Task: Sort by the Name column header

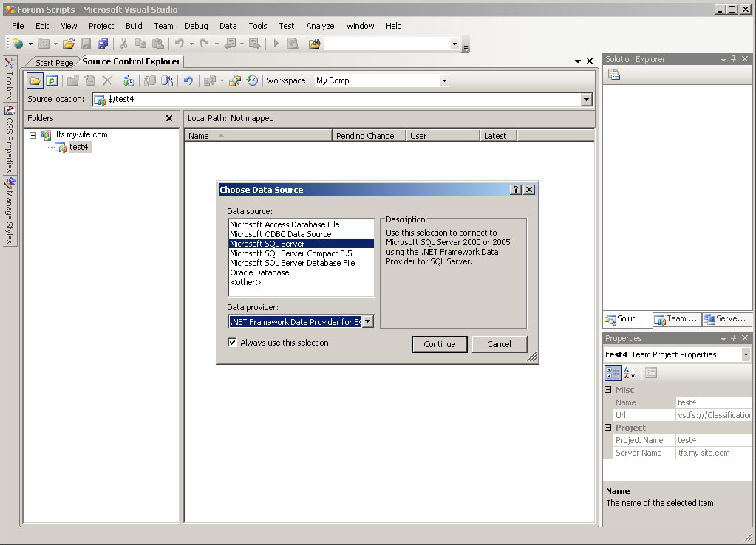Action: [259, 136]
